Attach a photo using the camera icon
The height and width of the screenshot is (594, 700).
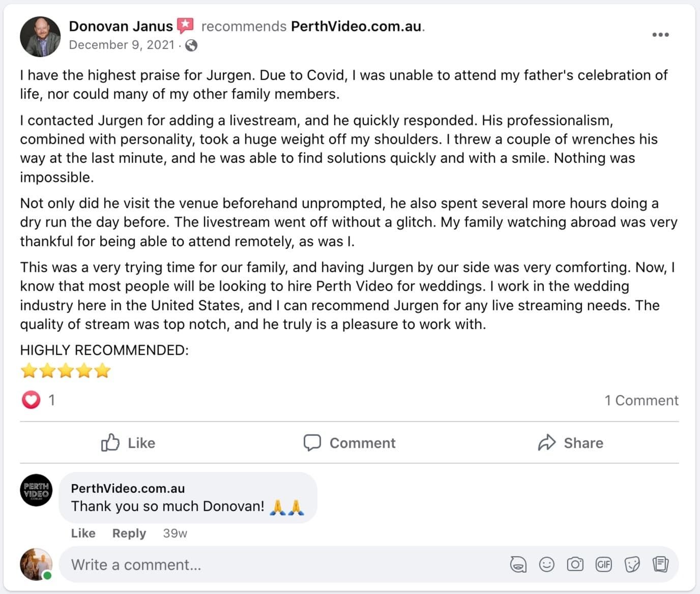[575, 565]
